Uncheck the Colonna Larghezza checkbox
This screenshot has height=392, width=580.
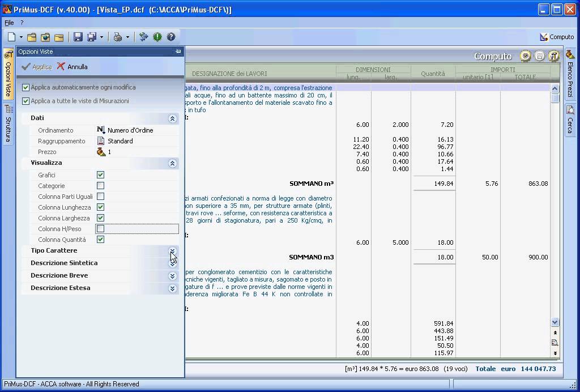coord(101,218)
